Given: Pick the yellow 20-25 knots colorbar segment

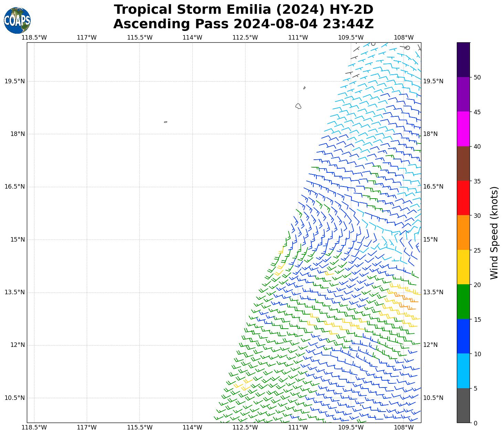Looking at the screenshot, I should click(463, 267).
